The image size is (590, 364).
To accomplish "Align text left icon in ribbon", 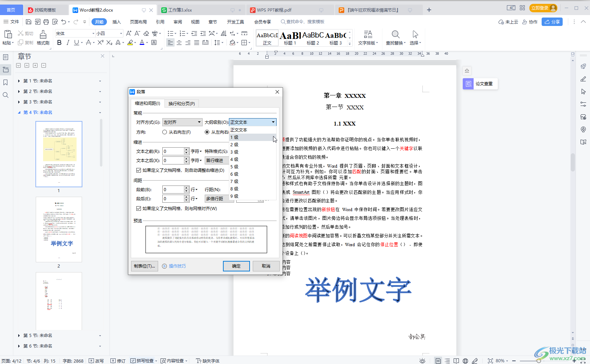I will pyautogui.click(x=170, y=43).
